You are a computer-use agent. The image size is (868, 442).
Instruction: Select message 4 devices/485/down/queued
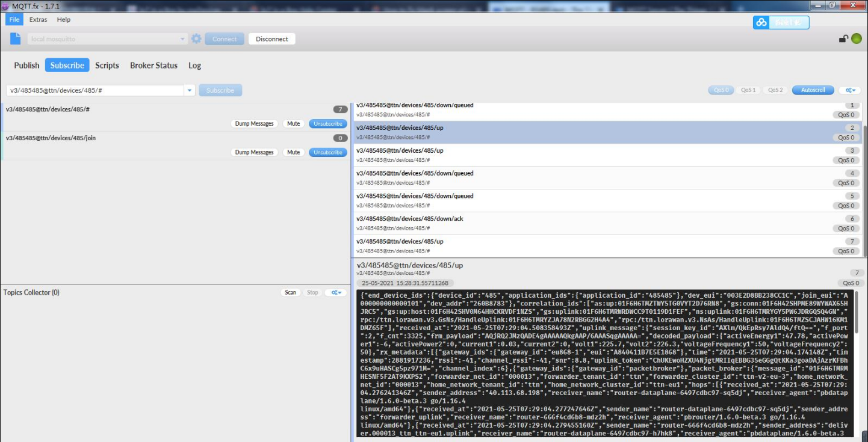[607, 178]
